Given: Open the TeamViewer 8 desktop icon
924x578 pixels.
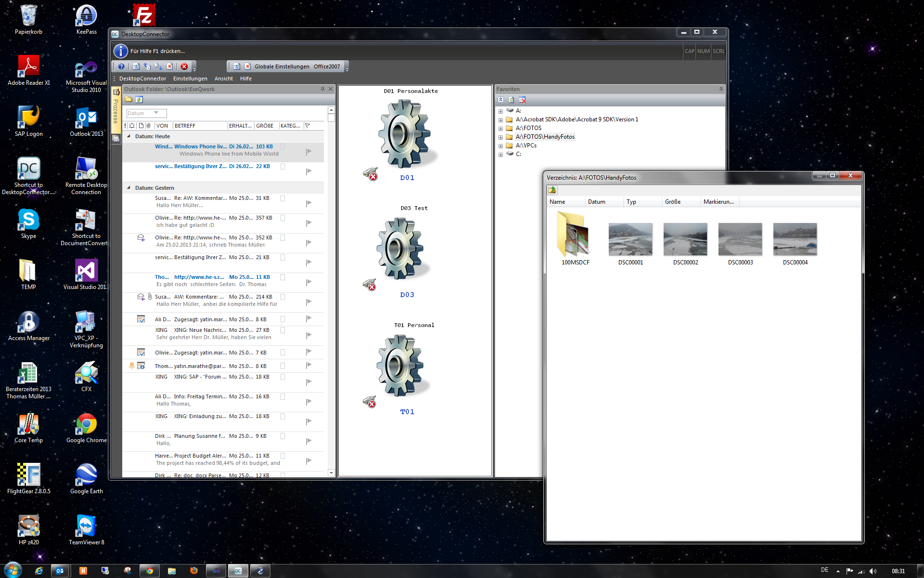Looking at the screenshot, I should 86,530.
